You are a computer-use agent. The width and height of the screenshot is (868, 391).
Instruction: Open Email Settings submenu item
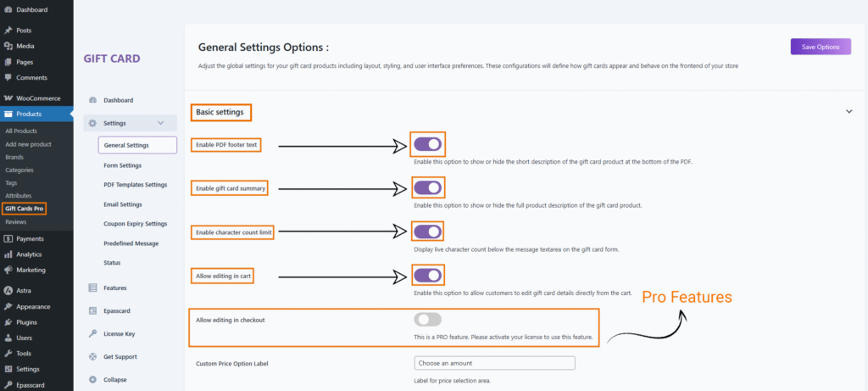pos(122,204)
